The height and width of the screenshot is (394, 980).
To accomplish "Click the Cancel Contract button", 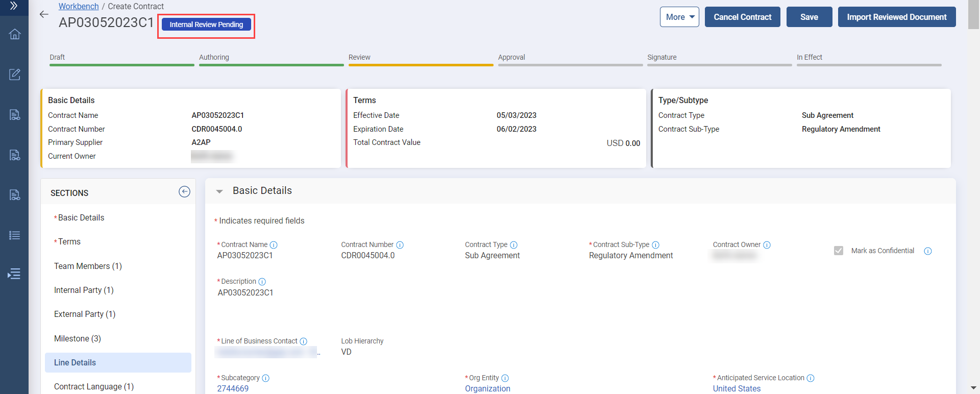I will pyautogui.click(x=742, y=17).
